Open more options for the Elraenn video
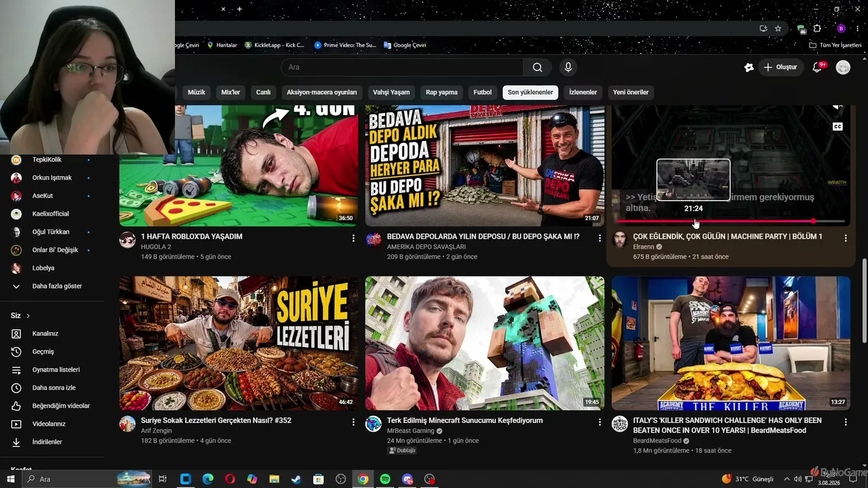868x488 pixels. pos(846,238)
